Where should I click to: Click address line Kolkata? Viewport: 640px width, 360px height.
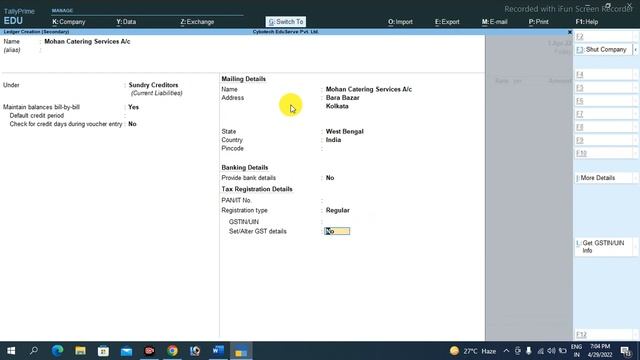click(337, 106)
